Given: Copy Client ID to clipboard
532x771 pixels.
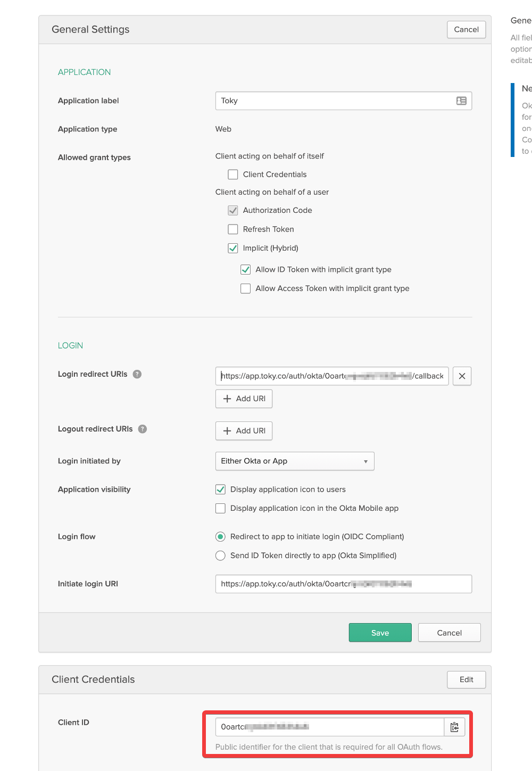Looking at the screenshot, I should 454,727.
